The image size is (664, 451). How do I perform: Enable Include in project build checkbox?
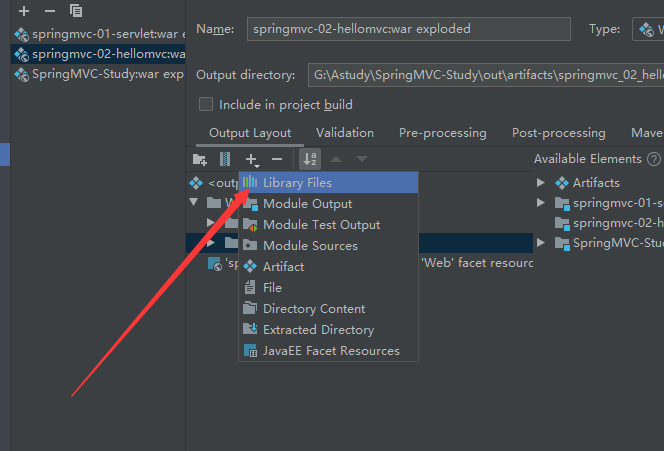click(x=206, y=104)
